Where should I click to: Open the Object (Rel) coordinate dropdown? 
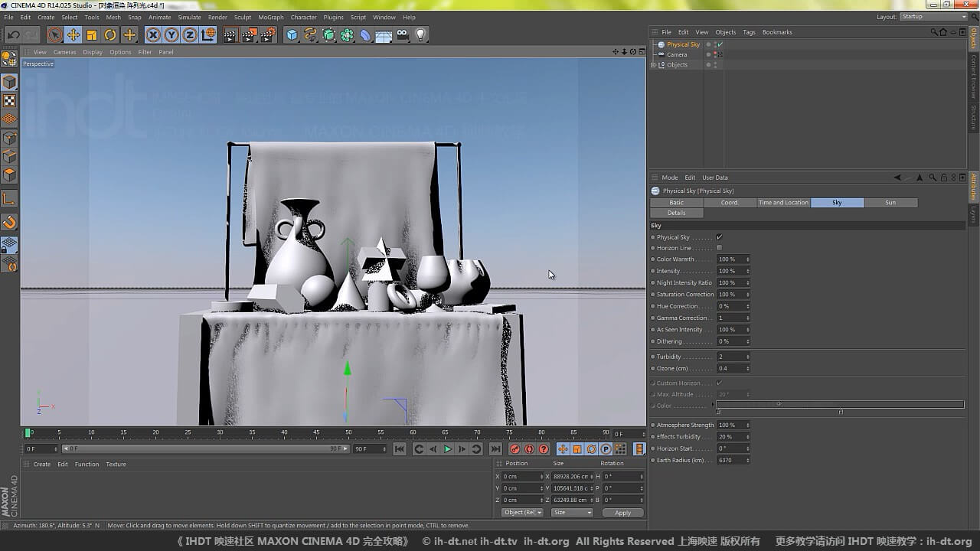click(522, 513)
